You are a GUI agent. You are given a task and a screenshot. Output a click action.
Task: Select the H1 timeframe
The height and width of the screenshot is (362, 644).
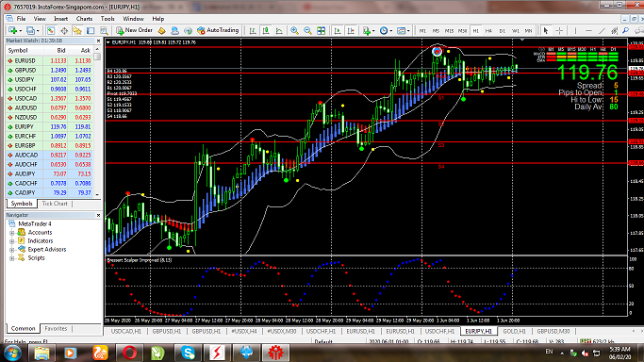tap(475, 31)
